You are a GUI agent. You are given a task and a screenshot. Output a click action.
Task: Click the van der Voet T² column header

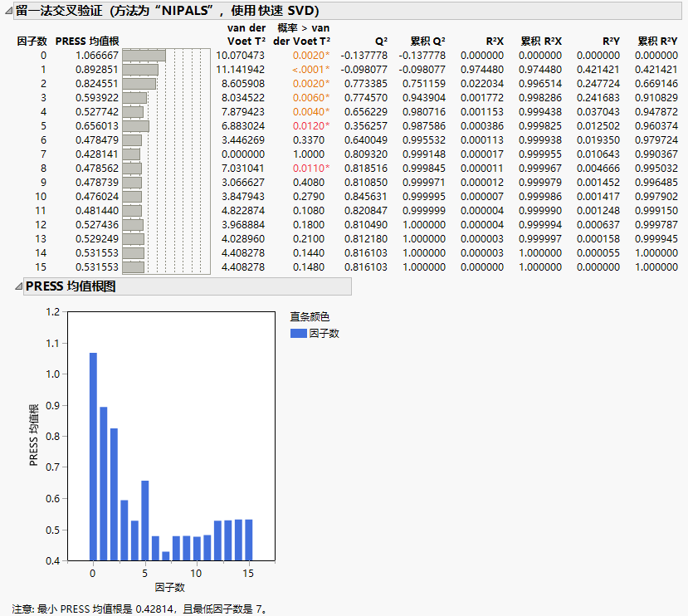[x=246, y=34]
